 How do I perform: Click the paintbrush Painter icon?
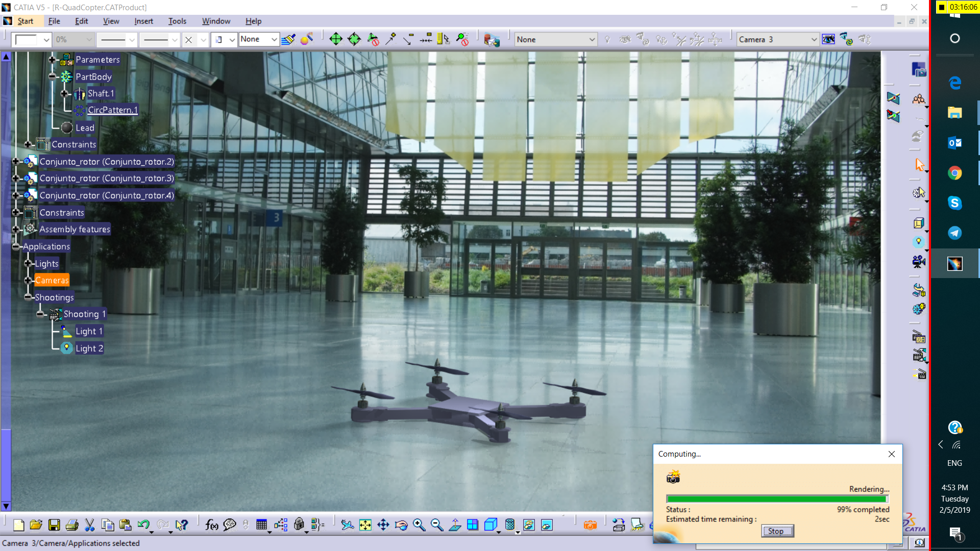[288, 39]
